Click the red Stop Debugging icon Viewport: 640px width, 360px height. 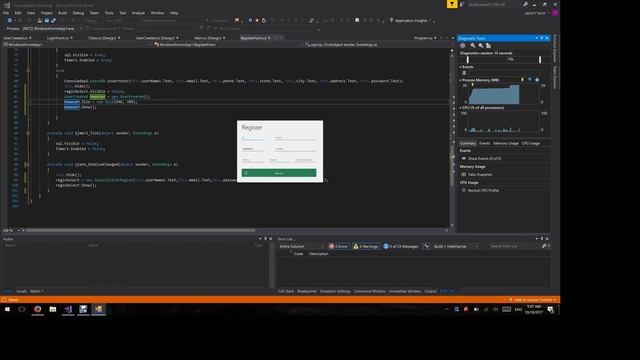257,20
